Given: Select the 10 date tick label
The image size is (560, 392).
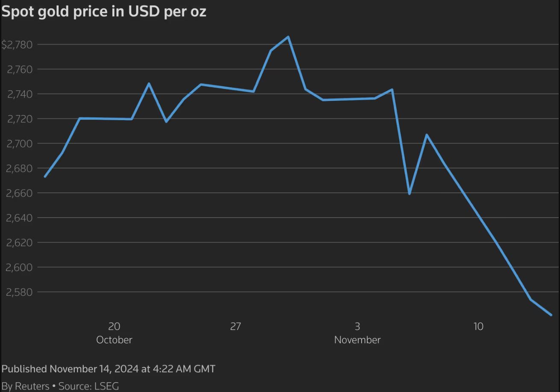Looking at the screenshot, I should pos(478,327).
